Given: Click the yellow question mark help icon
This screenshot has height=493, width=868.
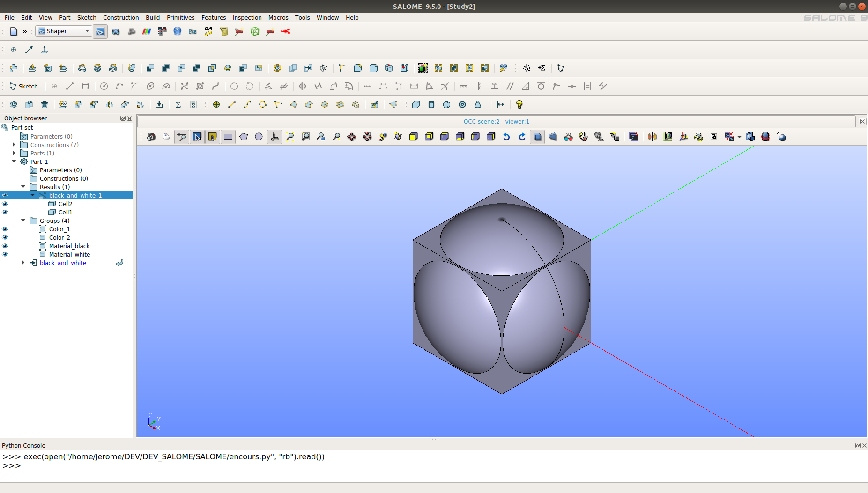Looking at the screenshot, I should [x=519, y=104].
